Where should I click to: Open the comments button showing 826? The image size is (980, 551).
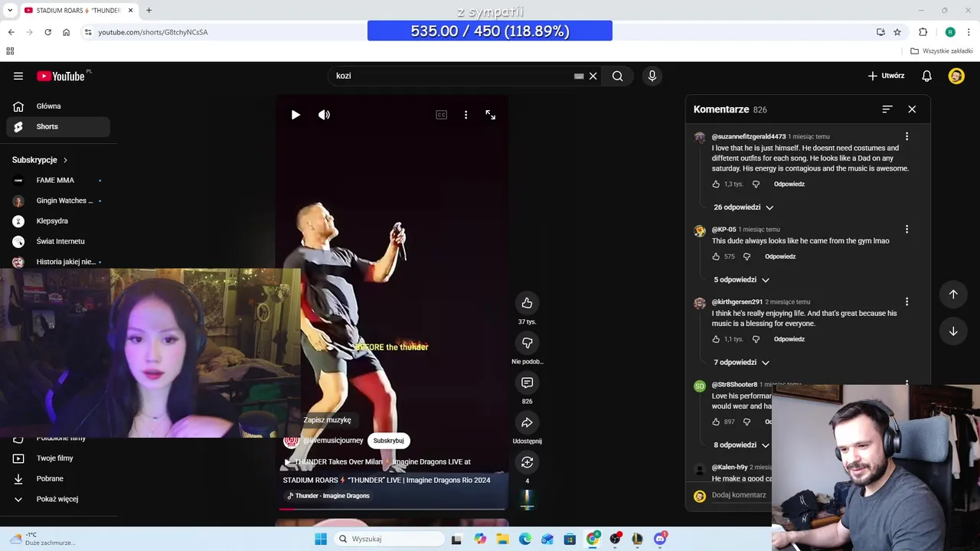point(527,383)
